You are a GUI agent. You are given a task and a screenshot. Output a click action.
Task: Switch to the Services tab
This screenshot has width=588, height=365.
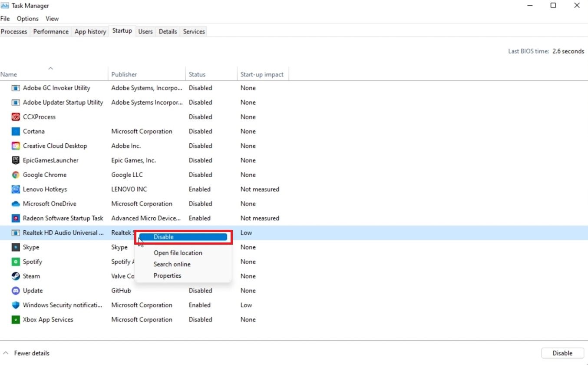pyautogui.click(x=194, y=31)
